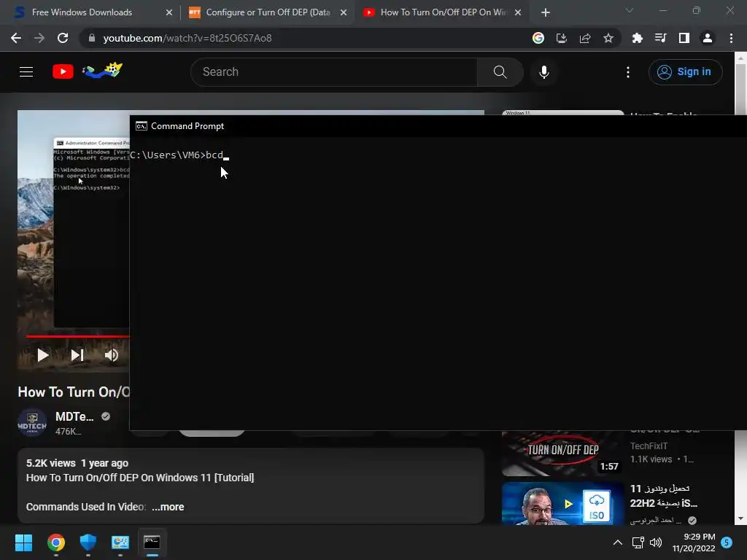Viewport: 747px width, 560px height.
Task: Sign in to YouTube
Action: click(685, 72)
